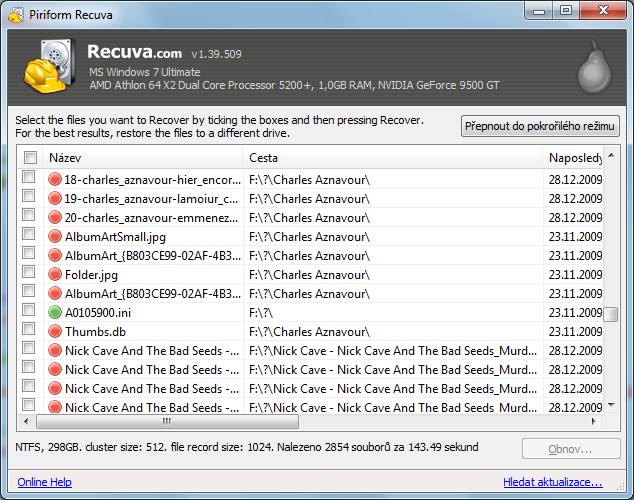Sort by the Naposledy column header
The width and height of the screenshot is (635, 500).
(573, 157)
